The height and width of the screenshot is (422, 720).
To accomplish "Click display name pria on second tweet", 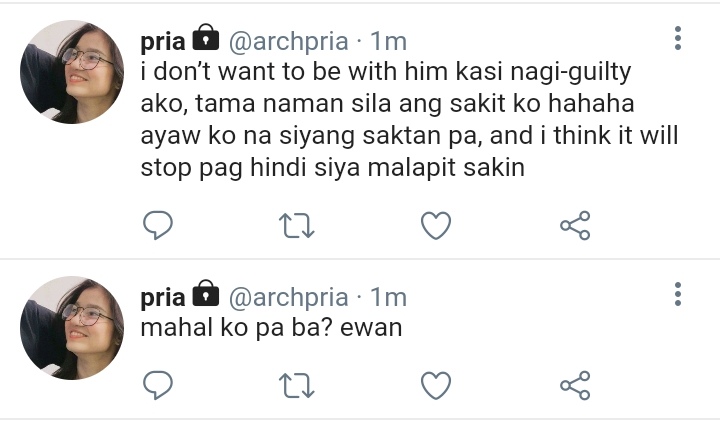I will 163,298.
